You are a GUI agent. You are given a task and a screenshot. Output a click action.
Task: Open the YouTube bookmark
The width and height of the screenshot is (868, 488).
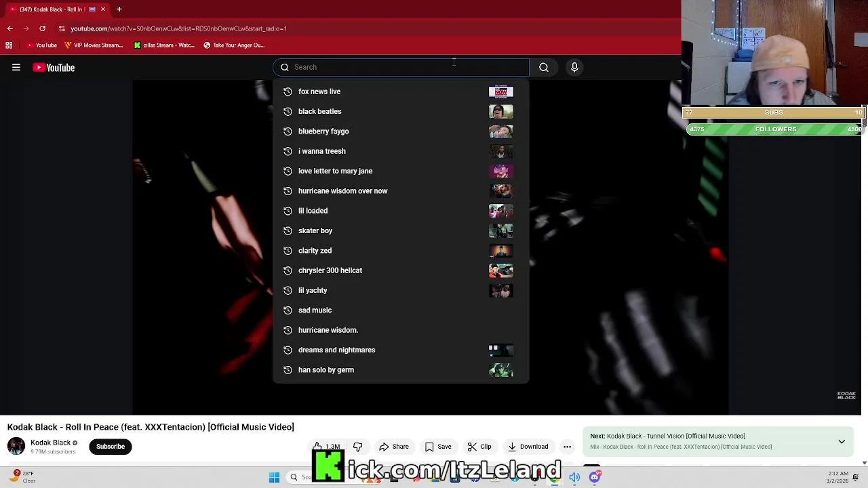click(42, 45)
